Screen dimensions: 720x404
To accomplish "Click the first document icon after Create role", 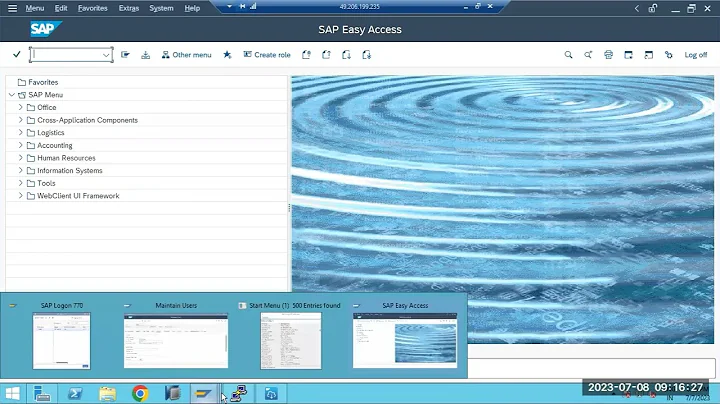I will (x=306, y=55).
